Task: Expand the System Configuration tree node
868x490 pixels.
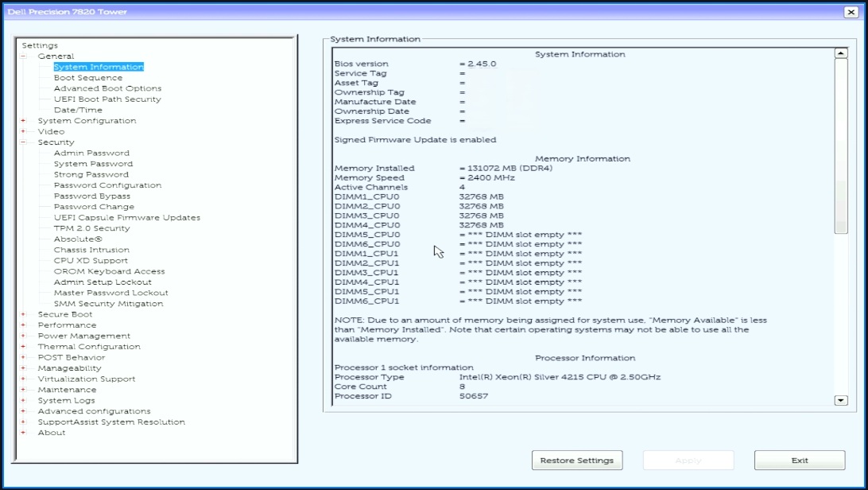Action: [x=23, y=121]
